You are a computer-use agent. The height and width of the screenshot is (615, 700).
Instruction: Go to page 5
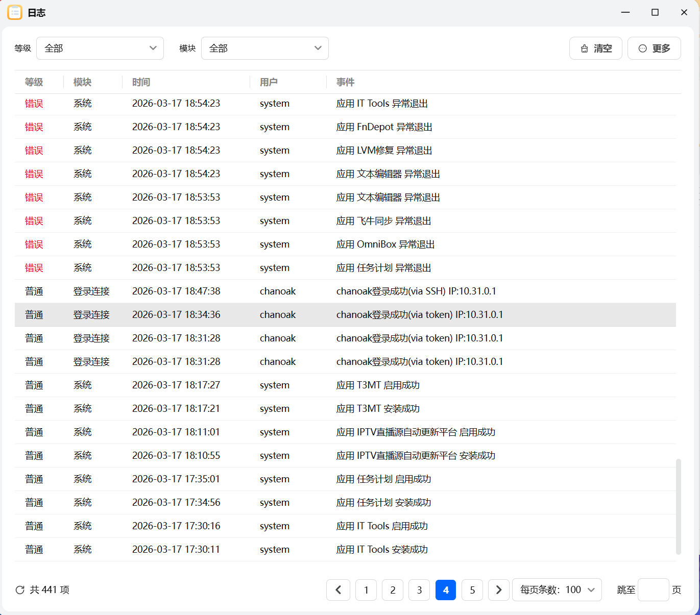pyautogui.click(x=472, y=590)
